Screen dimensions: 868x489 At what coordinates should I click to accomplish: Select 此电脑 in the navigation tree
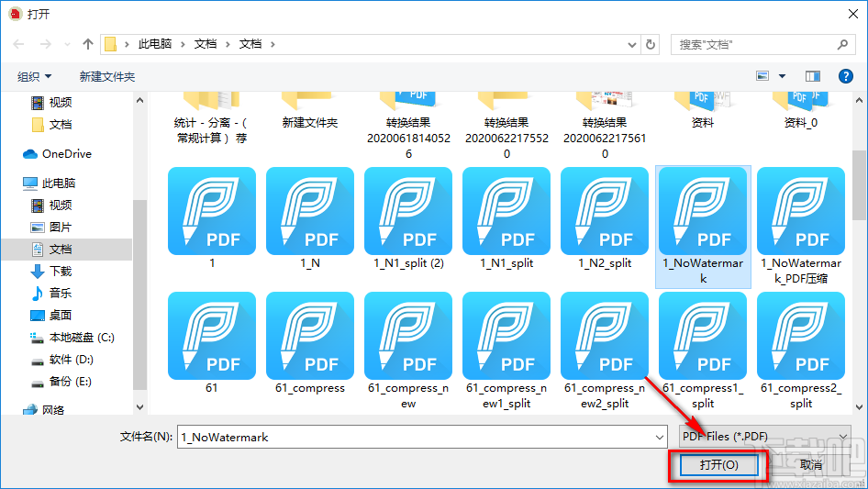pos(50,183)
